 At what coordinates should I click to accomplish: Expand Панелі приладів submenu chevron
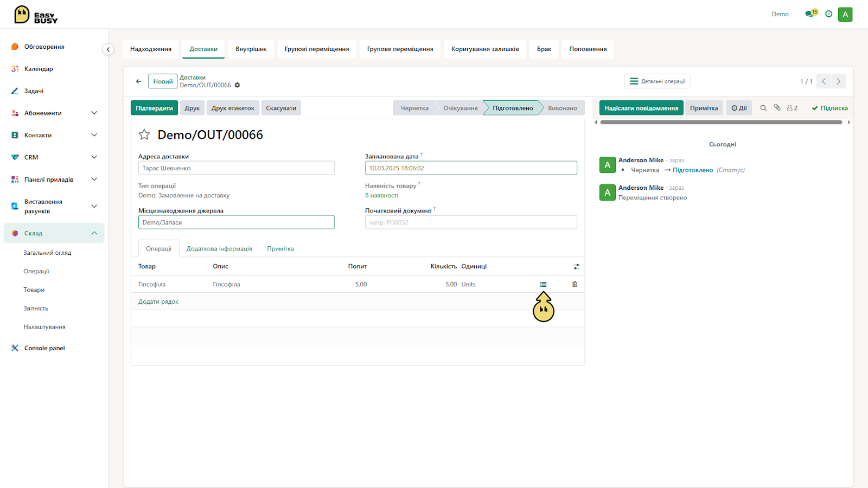pyautogui.click(x=94, y=179)
